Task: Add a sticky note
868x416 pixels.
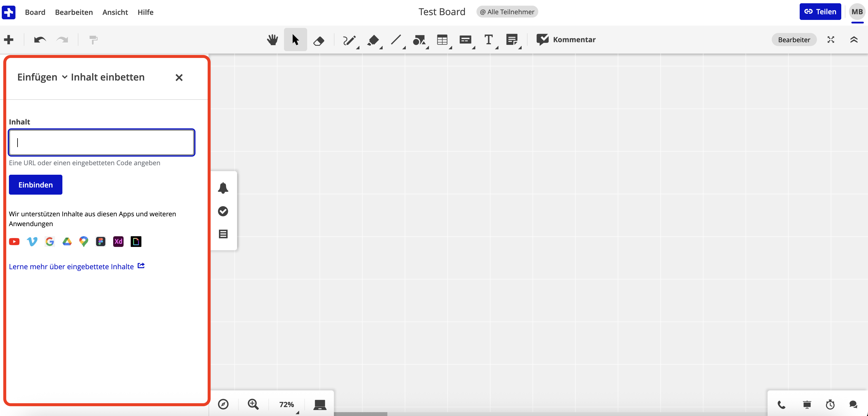Action: [x=512, y=40]
